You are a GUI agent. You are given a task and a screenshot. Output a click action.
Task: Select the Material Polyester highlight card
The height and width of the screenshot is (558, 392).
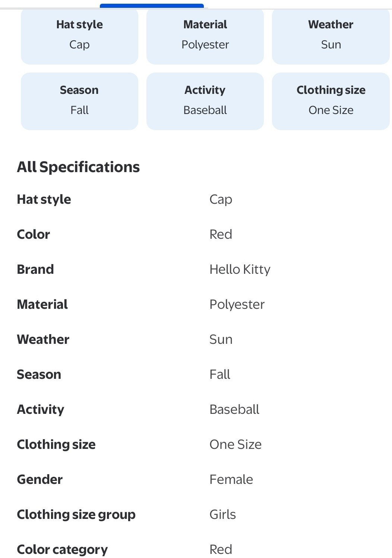point(205,36)
